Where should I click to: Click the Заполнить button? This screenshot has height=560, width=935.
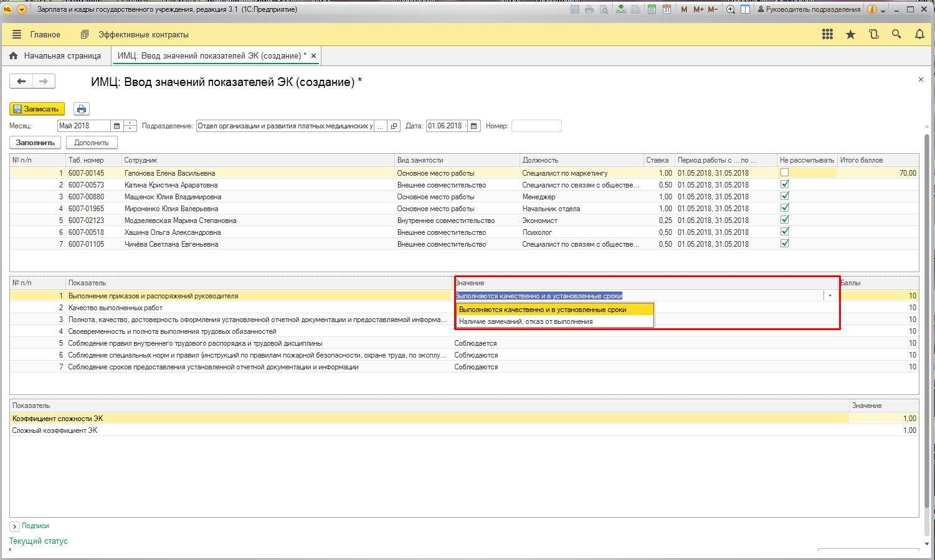tap(36, 143)
